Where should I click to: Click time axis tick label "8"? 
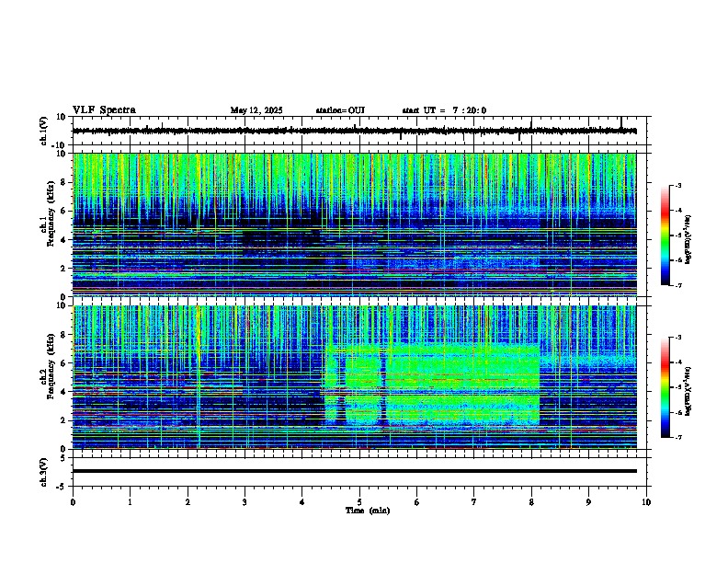(531, 502)
